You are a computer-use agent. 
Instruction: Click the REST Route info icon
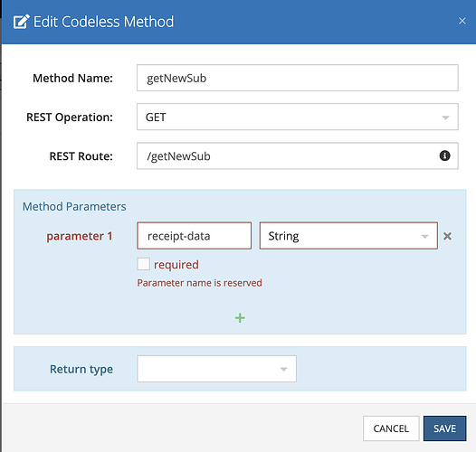[444, 155]
